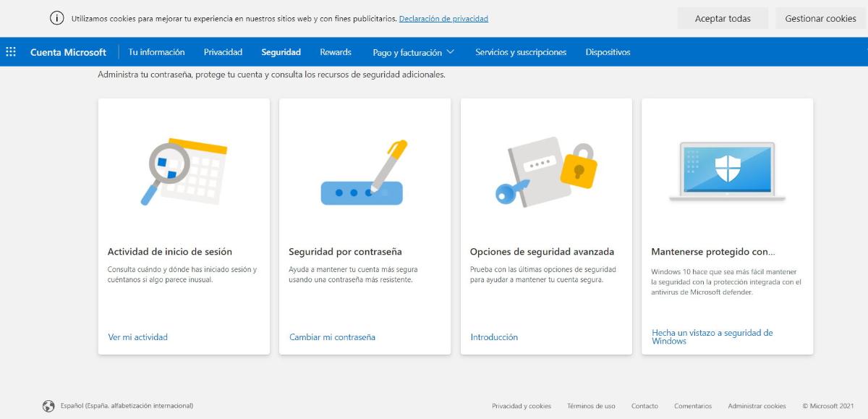Click the notebook and padlock security illustration
Screen dimensions: 868x419
point(546,172)
